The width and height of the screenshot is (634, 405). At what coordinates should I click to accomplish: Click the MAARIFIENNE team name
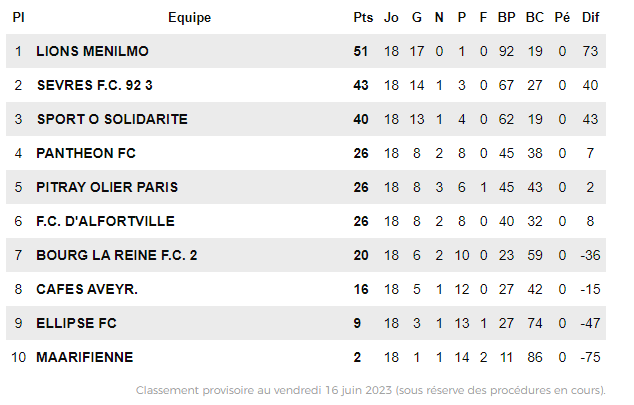pyautogui.click(x=84, y=357)
